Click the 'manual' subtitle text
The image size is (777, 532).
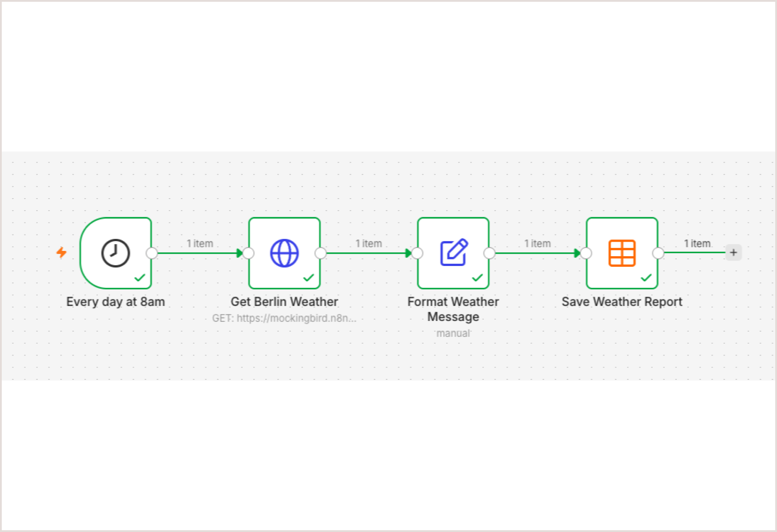pyautogui.click(x=453, y=333)
